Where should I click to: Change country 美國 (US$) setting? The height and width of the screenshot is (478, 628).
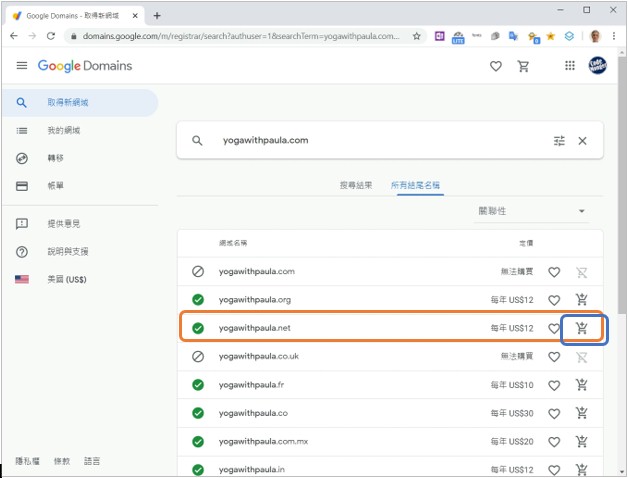point(67,279)
